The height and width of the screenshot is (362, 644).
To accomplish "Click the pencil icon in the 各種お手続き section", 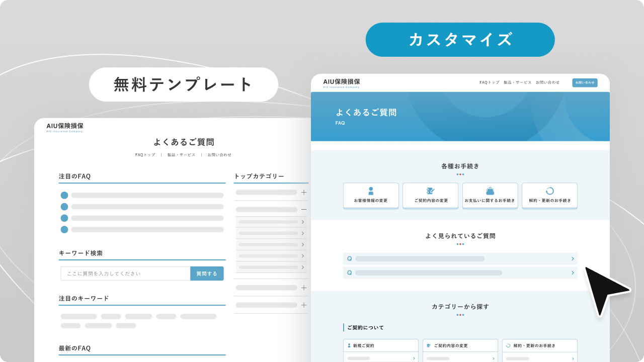I will coord(430,191).
